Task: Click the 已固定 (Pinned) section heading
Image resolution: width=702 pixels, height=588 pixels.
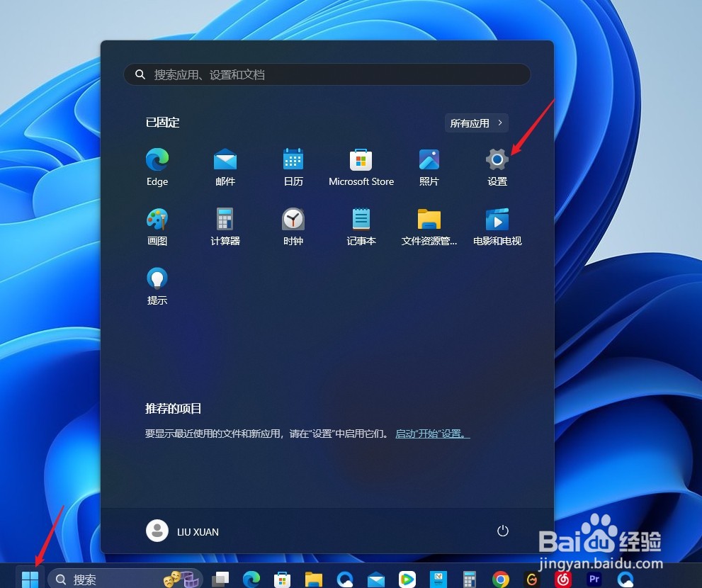Action: click(x=162, y=123)
